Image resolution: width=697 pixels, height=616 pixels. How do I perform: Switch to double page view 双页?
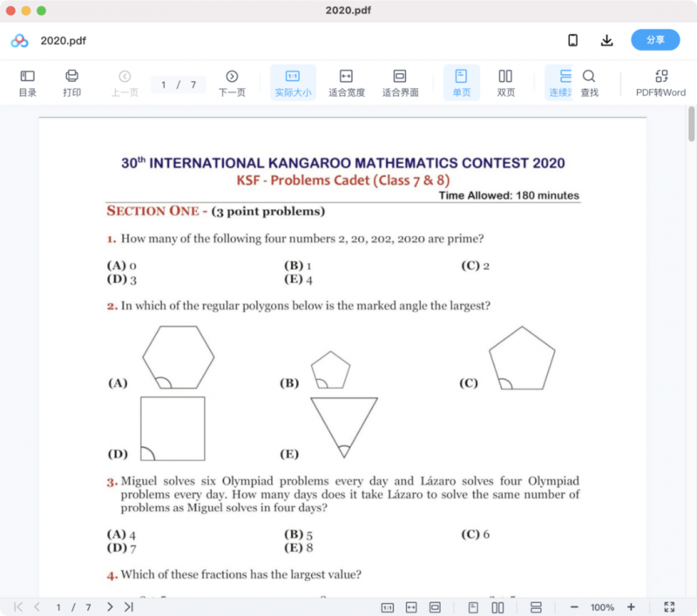[505, 83]
